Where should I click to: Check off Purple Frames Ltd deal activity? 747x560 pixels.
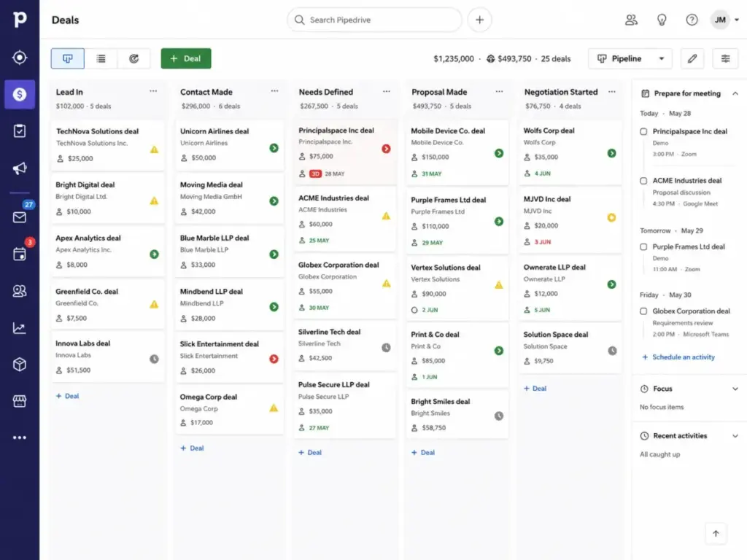(643, 247)
